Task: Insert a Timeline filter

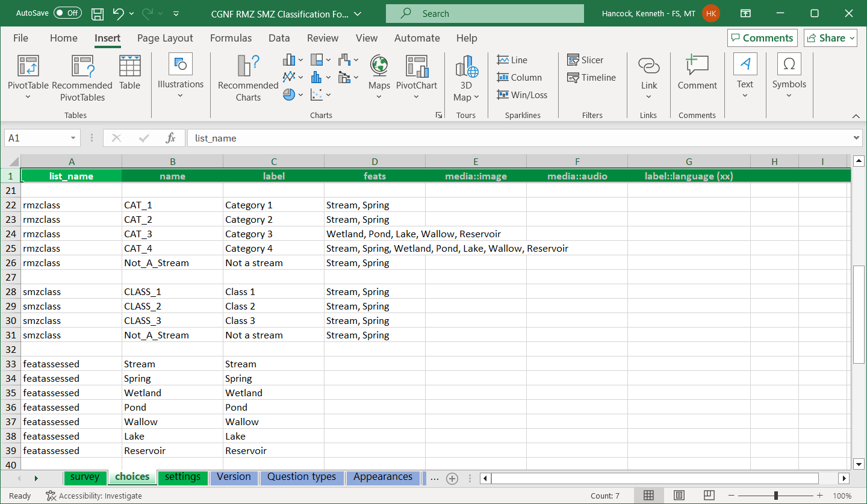Action: pyautogui.click(x=592, y=77)
